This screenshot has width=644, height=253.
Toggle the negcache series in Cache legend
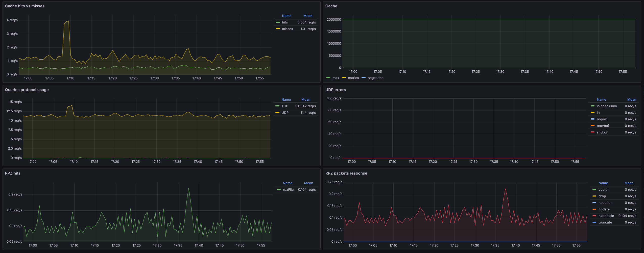375,78
